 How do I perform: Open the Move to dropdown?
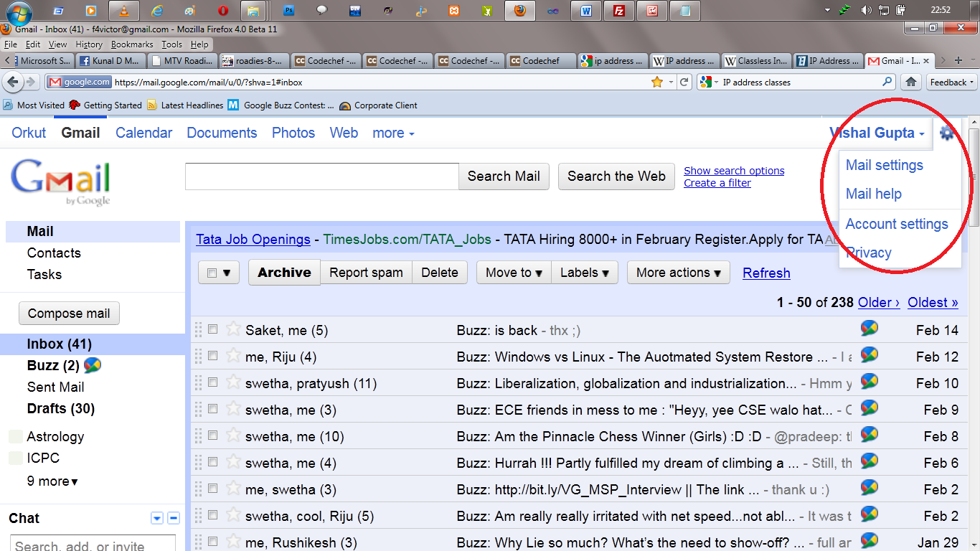(x=513, y=273)
